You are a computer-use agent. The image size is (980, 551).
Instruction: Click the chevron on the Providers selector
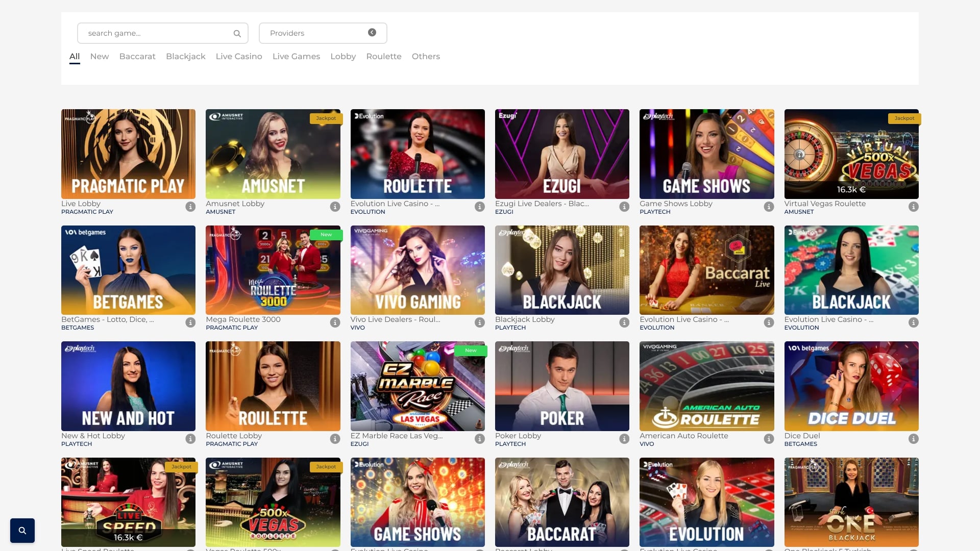371,32
